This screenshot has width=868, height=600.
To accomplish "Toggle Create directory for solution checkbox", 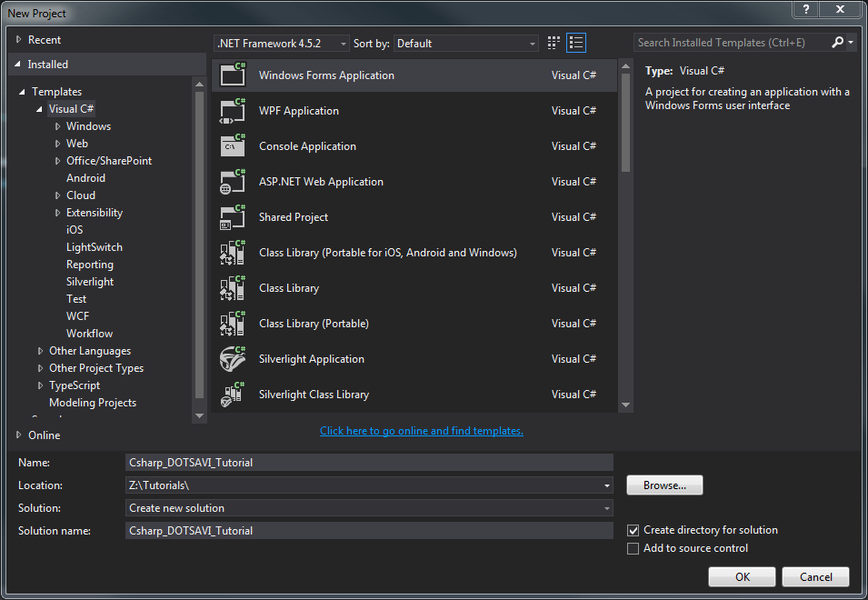I will [x=633, y=530].
